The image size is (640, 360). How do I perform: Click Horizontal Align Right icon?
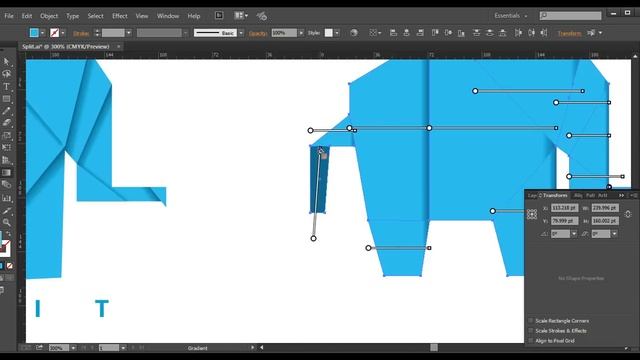coord(420,33)
